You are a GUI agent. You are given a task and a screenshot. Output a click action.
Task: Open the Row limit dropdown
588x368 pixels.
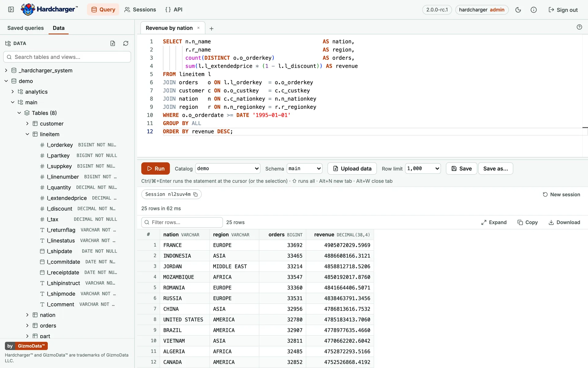coord(423,168)
